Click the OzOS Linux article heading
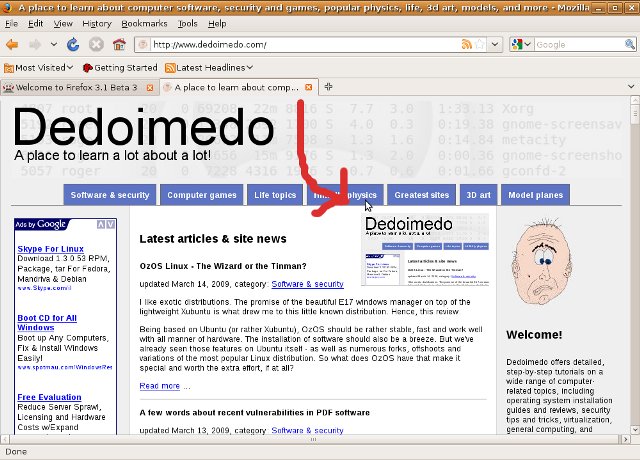Viewport: 640px width, 460px height. coord(223,266)
